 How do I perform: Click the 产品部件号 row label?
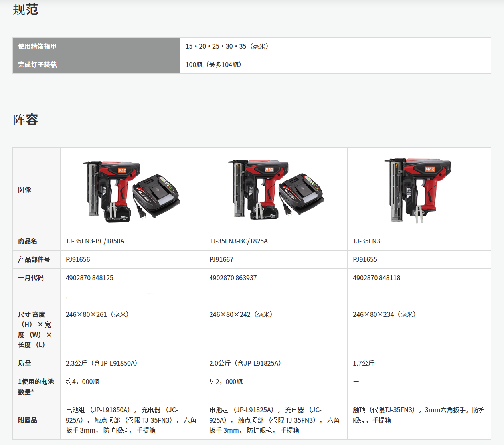[x=34, y=259]
